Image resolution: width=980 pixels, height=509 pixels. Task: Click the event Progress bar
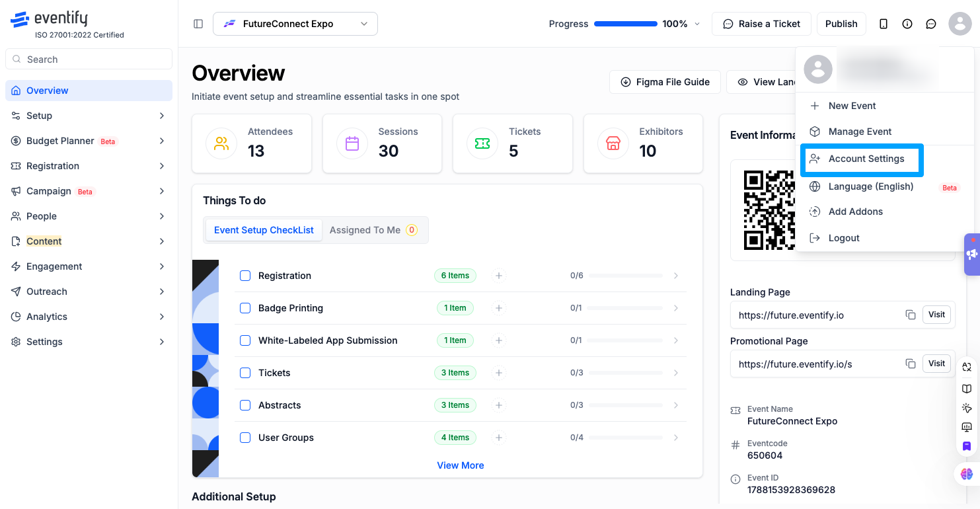tap(626, 24)
